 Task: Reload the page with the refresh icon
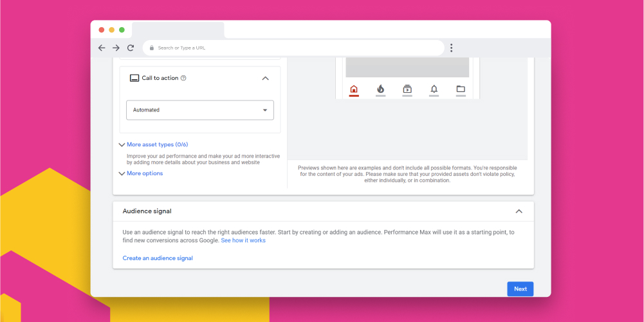[131, 48]
